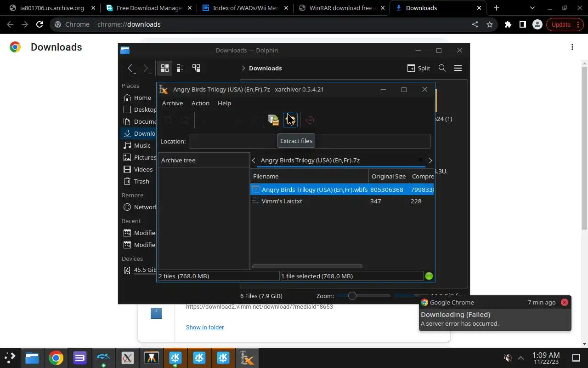Click the clock in the system tray
588x368 pixels.
546,358
